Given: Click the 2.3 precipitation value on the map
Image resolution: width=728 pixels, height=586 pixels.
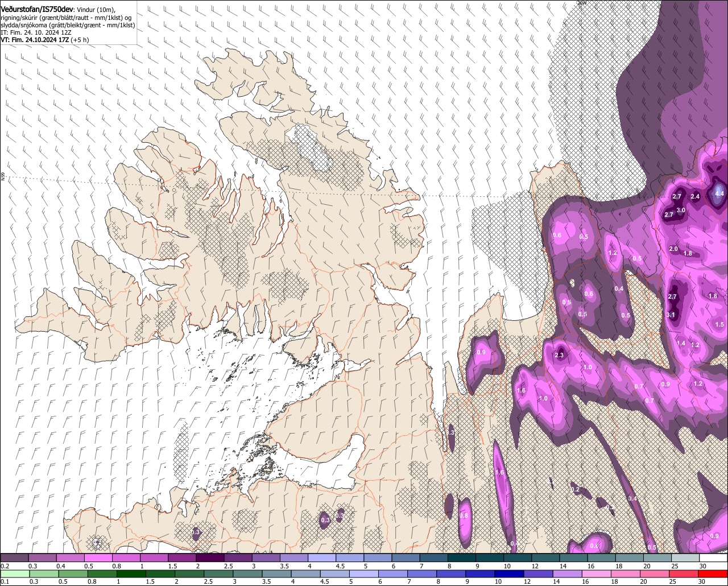Looking at the screenshot, I should click(559, 356).
